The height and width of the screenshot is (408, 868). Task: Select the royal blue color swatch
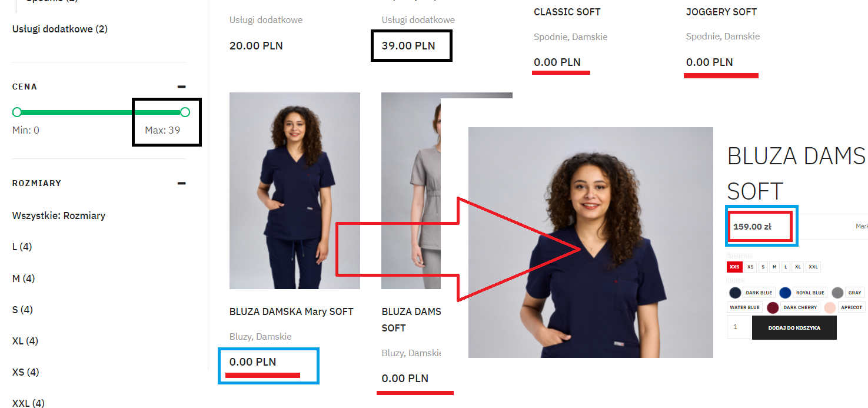[785, 293]
